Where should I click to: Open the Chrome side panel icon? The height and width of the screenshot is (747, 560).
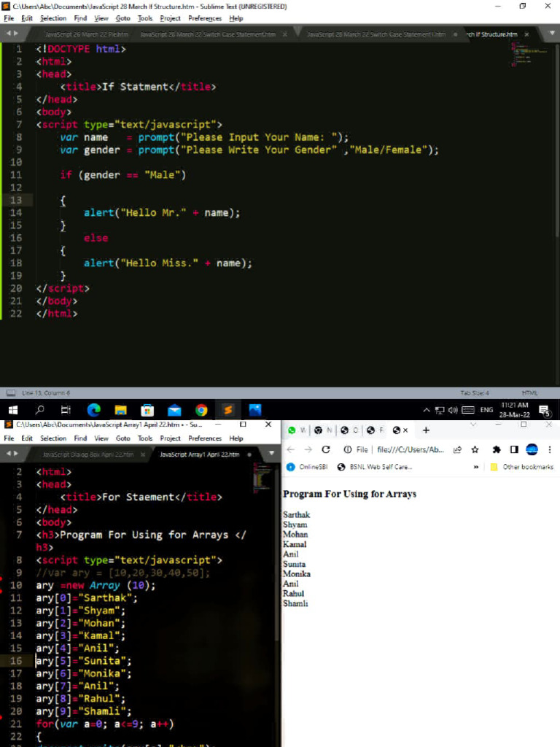click(514, 449)
